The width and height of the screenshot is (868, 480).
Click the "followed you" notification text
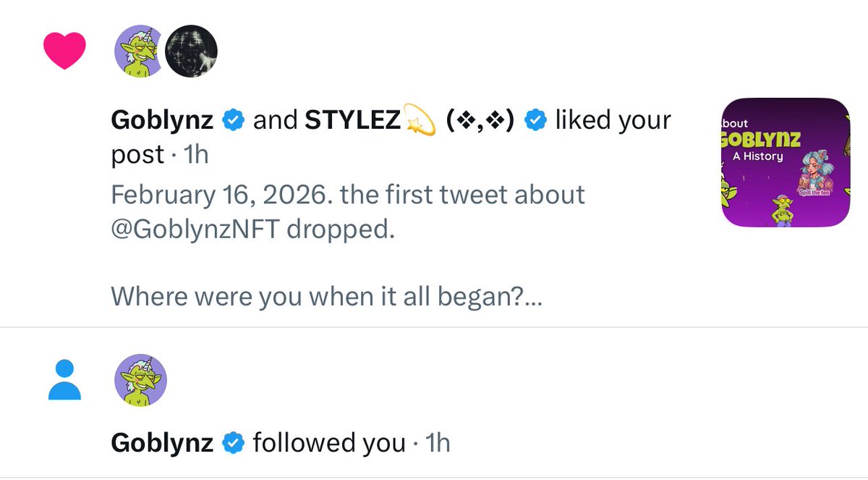328,442
